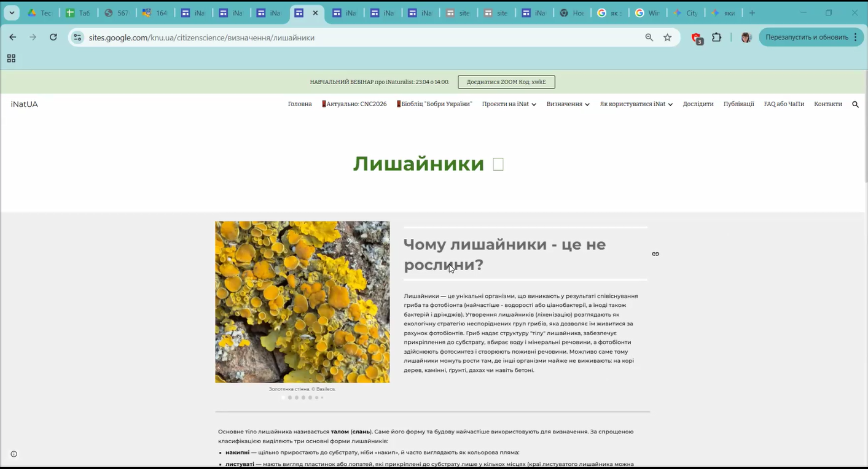868x469 pixels.
Task: Copy heading link via chain icon
Action: point(655,254)
